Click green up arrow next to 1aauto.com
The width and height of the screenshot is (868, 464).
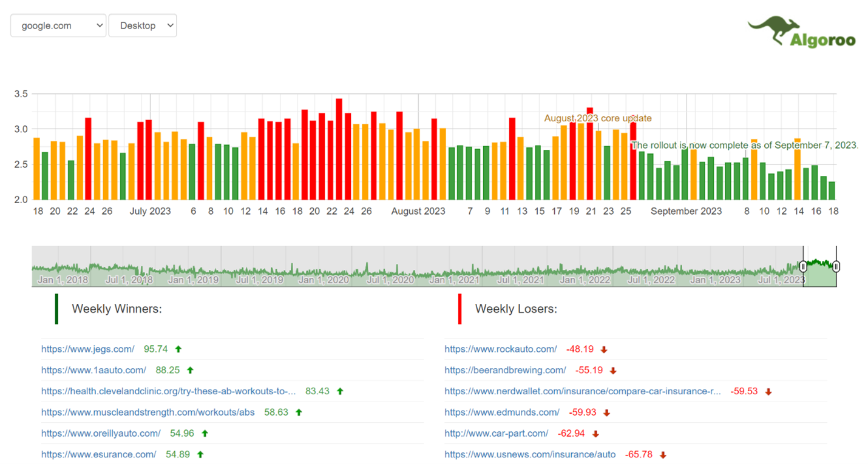(191, 370)
